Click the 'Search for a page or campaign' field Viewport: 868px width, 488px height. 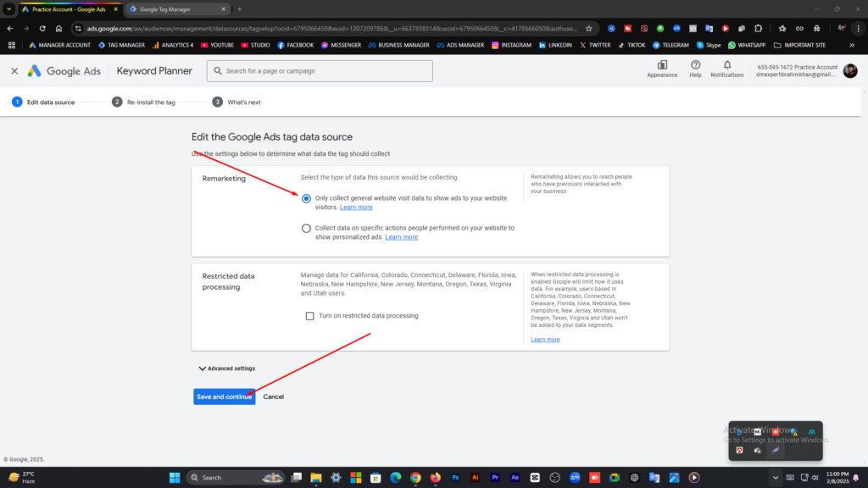tap(320, 71)
